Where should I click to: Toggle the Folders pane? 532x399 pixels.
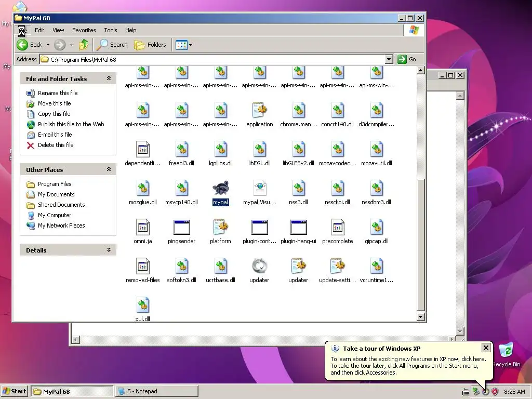click(x=150, y=45)
